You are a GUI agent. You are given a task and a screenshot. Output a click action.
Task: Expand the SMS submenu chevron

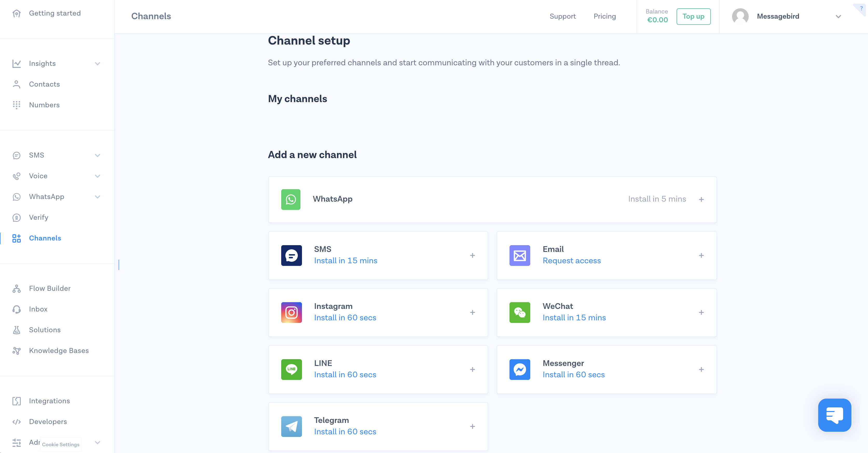98,155
